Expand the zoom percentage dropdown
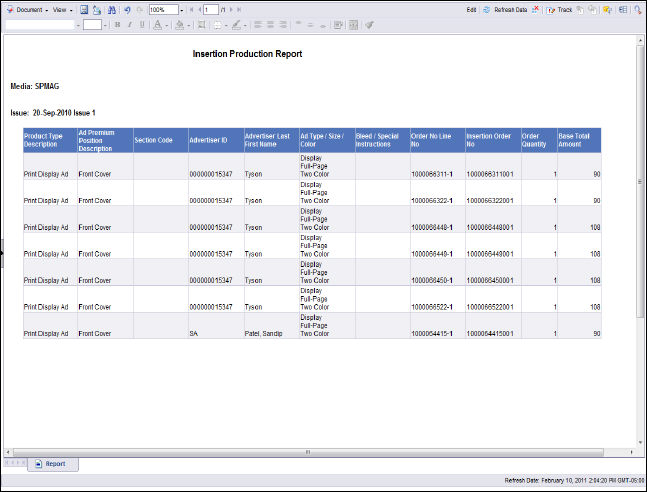 coord(181,9)
